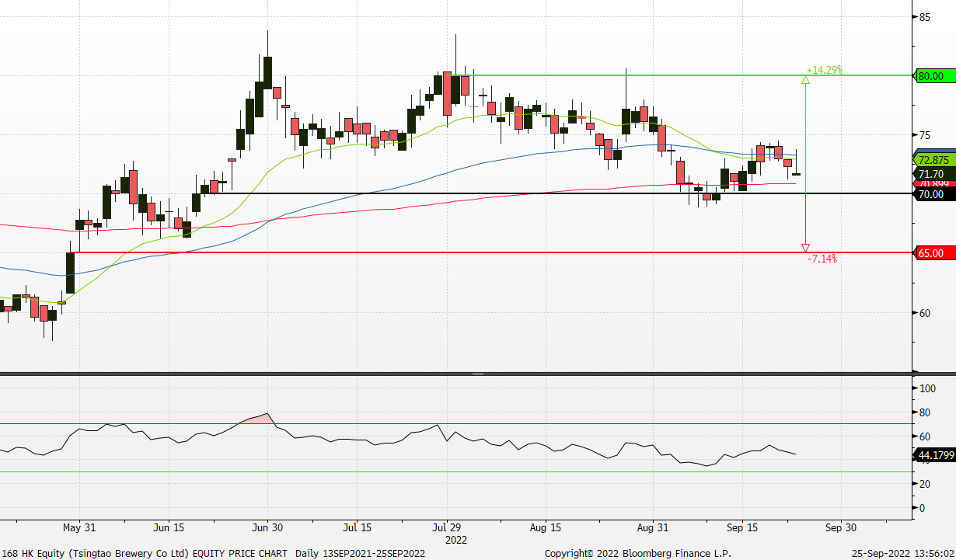
Task: Click the Jul 29 date label
Action: pyautogui.click(x=446, y=527)
